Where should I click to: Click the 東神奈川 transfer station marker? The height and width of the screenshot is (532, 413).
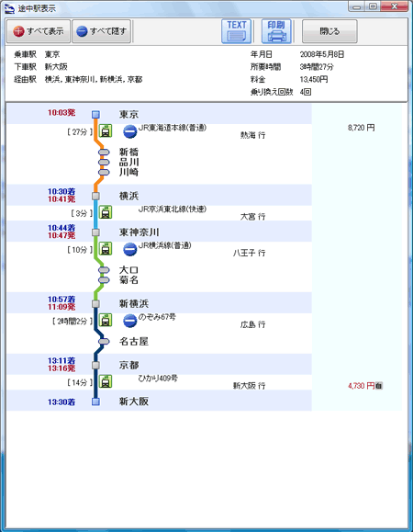coord(95,232)
